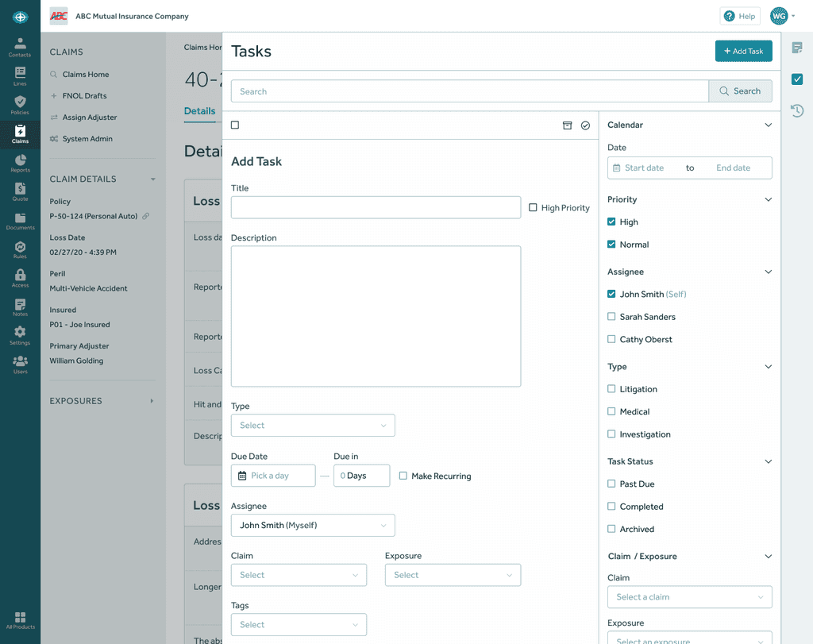Viewport: 813px width, 644px height.
Task: Click the complete checkmark circle icon
Action: [585, 125]
